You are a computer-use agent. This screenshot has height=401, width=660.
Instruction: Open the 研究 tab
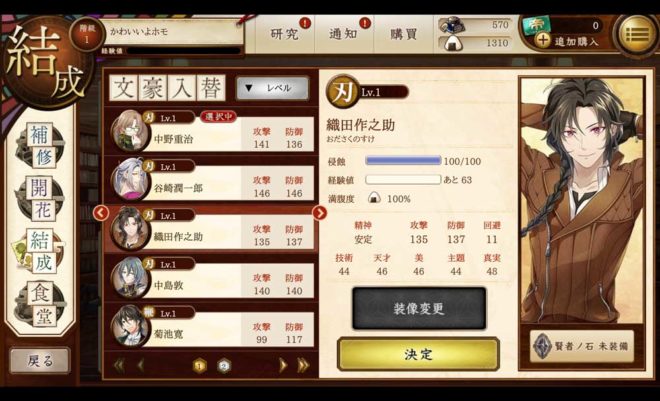[x=285, y=34]
